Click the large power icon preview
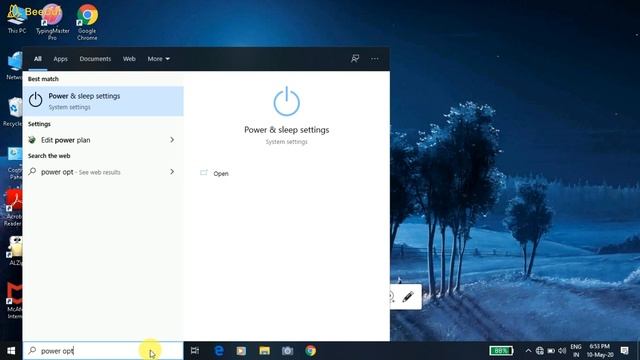640x360 pixels. [287, 102]
